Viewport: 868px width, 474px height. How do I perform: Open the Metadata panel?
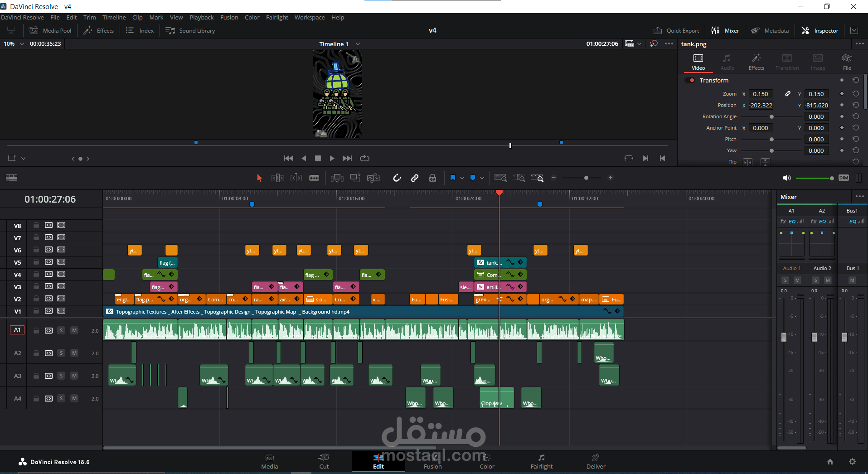click(x=770, y=30)
